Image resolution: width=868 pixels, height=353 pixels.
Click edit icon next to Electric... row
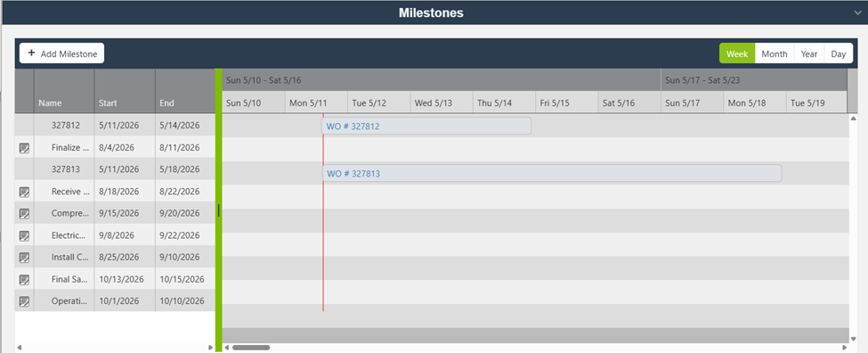point(24,235)
